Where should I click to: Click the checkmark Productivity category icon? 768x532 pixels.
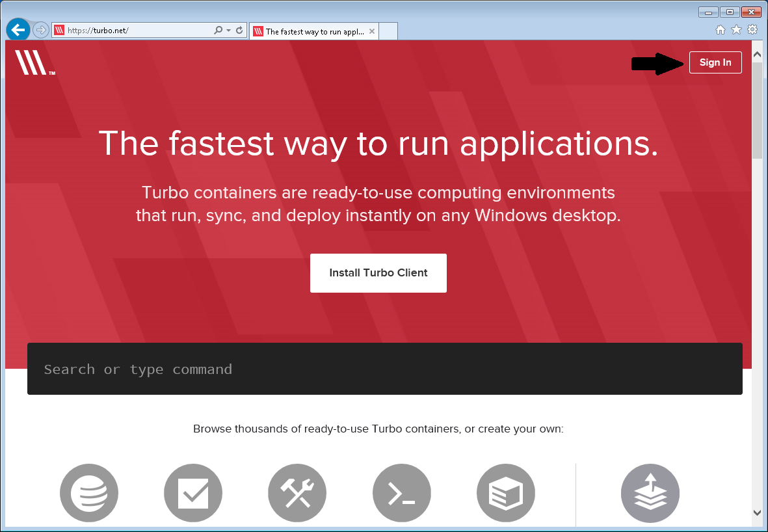(x=193, y=493)
